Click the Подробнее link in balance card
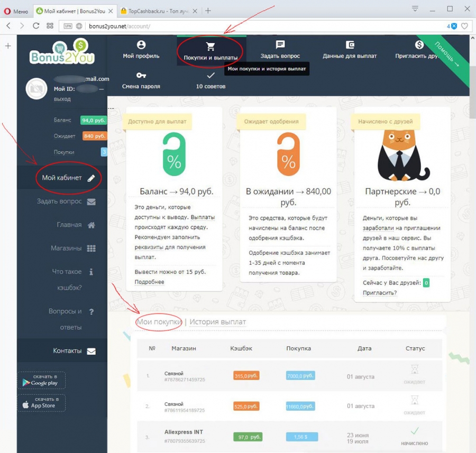Viewport: 476px width, 453px height. tap(149, 282)
